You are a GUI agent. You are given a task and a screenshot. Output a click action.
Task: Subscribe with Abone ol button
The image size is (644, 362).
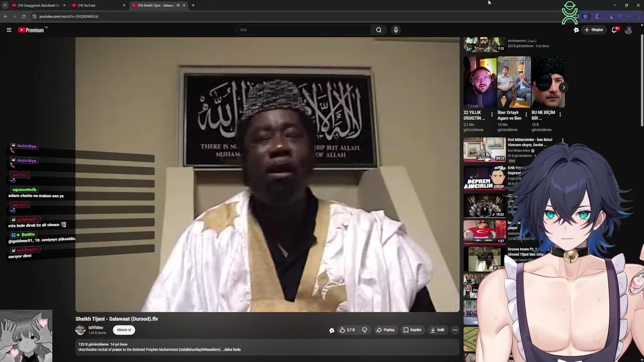click(124, 330)
